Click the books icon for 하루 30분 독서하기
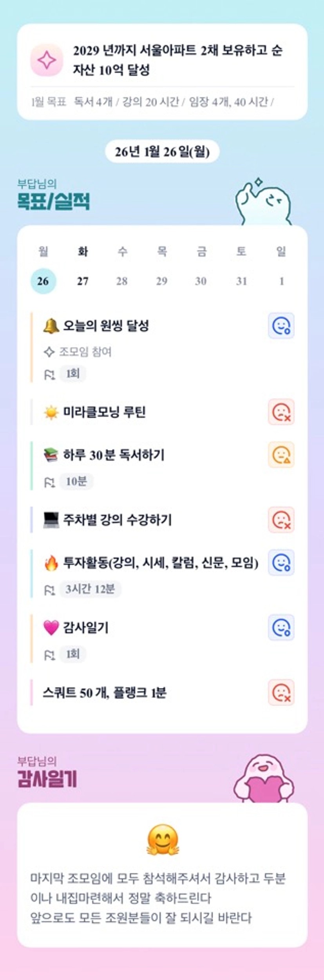 tap(51, 455)
